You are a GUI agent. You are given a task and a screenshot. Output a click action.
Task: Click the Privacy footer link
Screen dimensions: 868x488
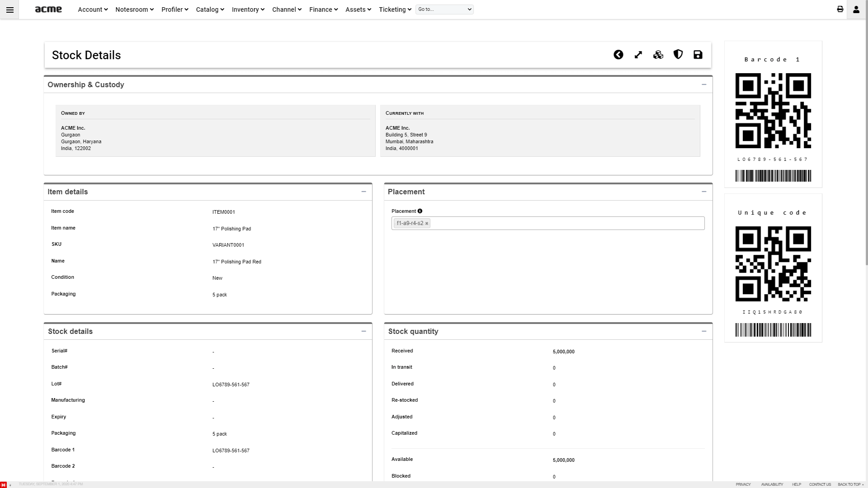[743, 484]
